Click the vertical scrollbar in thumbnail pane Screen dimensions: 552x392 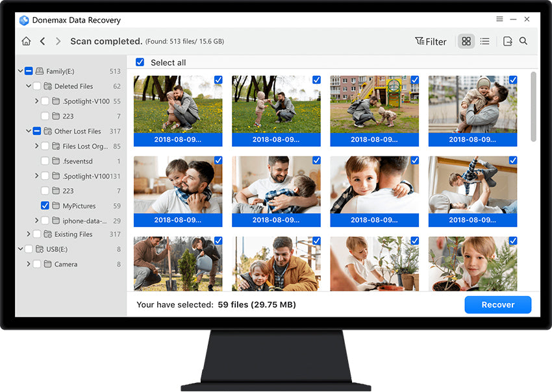coord(533,106)
